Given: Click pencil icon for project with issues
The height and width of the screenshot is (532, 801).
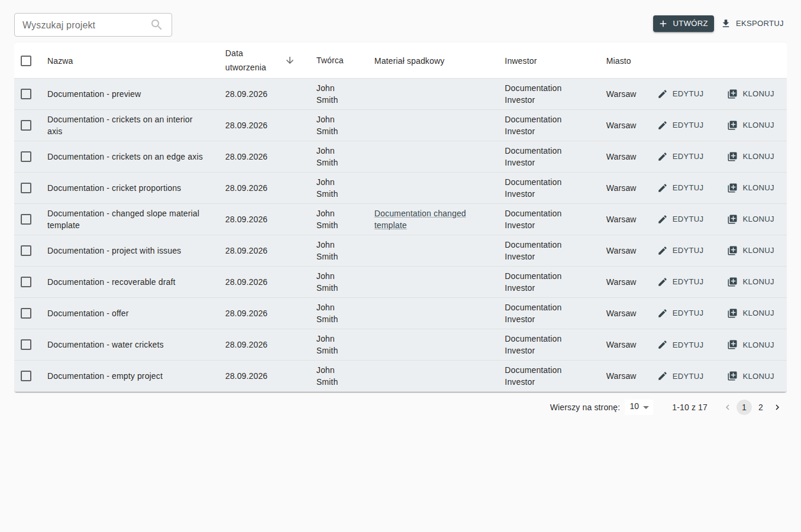Looking at the screenshot, I should 663,251.
